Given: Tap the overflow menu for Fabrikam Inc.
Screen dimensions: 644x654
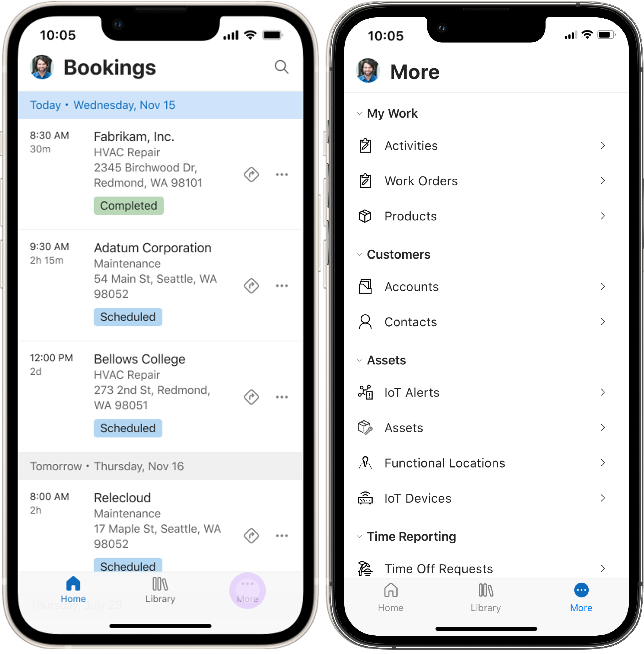Looking at the screenshot, I should pos(282,174).
